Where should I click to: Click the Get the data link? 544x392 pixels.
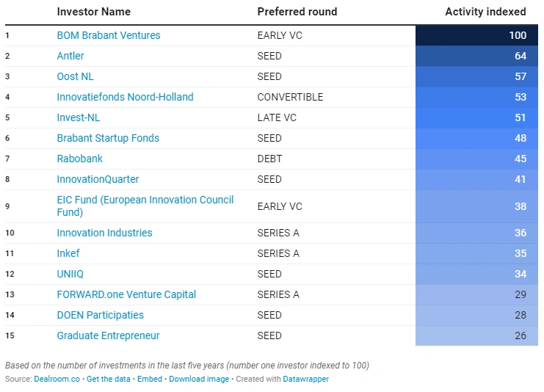coord(108,380)
